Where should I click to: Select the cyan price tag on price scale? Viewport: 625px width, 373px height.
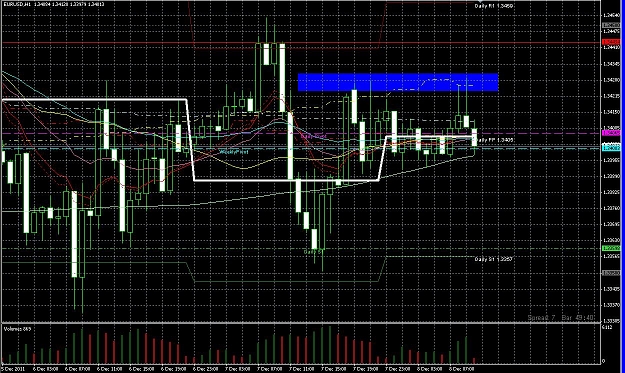(x=611, y=148)
